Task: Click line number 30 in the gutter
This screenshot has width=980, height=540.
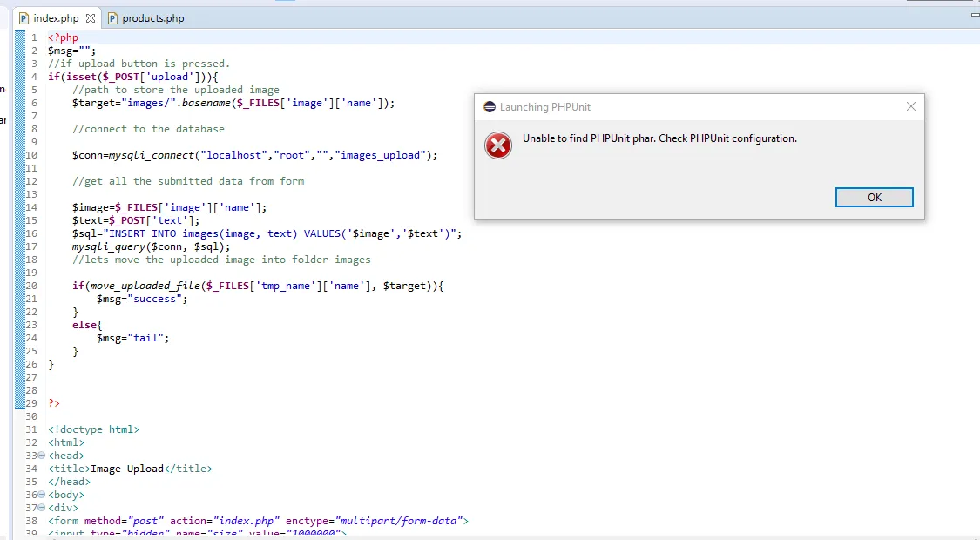Action: point(31,416)
